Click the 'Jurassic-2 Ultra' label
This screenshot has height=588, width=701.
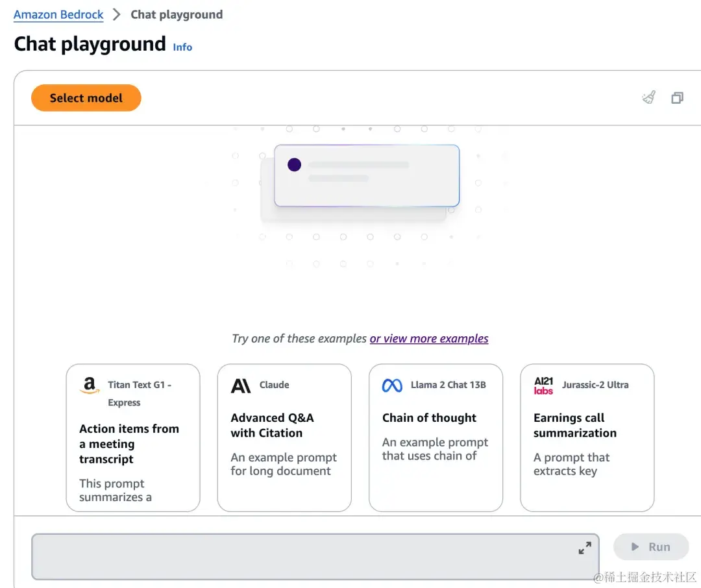click(x=595, y=385)
